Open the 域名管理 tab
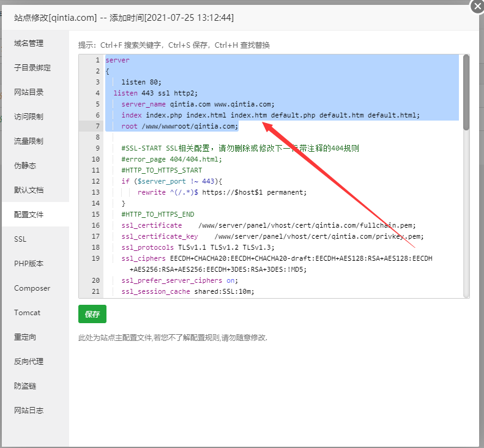 point(29,43)
